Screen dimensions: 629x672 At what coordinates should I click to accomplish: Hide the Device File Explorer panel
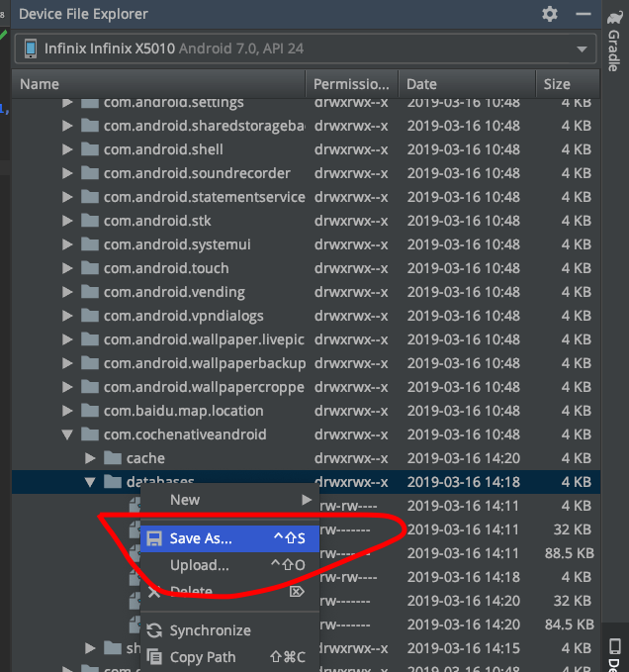(x=584, y=14)
